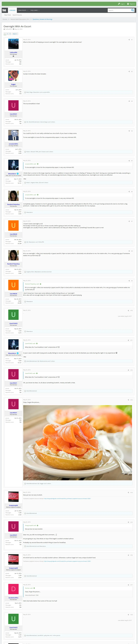Viewport: 138px width, 644px height.
Task: Click the soapland resource thread link in post #14
Action: click(x=67, y=498)
